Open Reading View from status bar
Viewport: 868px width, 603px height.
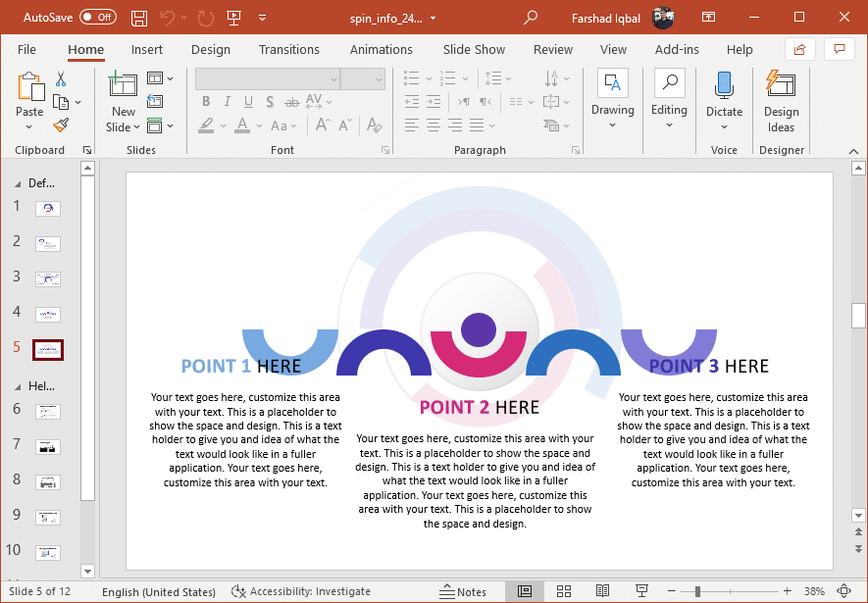602,591
